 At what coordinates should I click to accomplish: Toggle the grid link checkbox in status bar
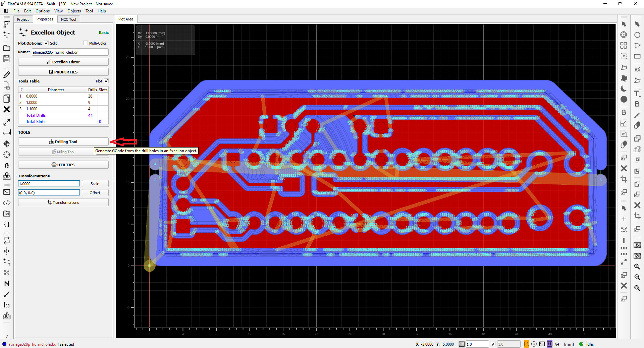point(493,344)
